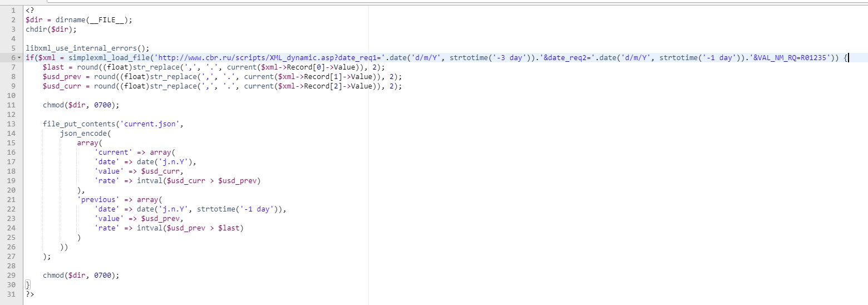
Task: Click '$usd_prev' variable on line 8
Action: click(62, 76)
